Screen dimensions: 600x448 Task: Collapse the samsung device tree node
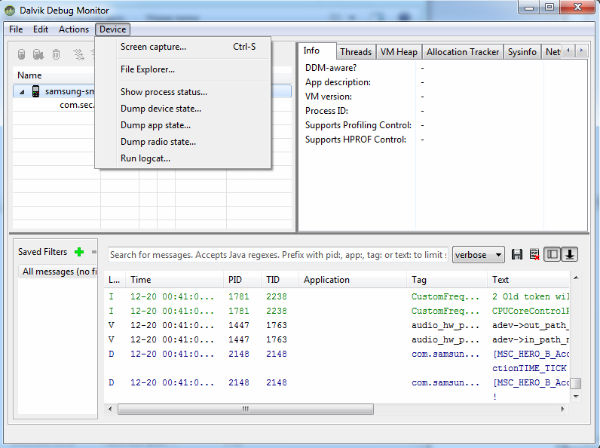click(x=22, y=92)
